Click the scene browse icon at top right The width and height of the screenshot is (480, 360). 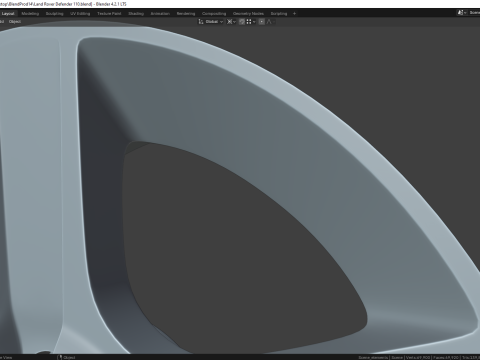pos(462,13)
